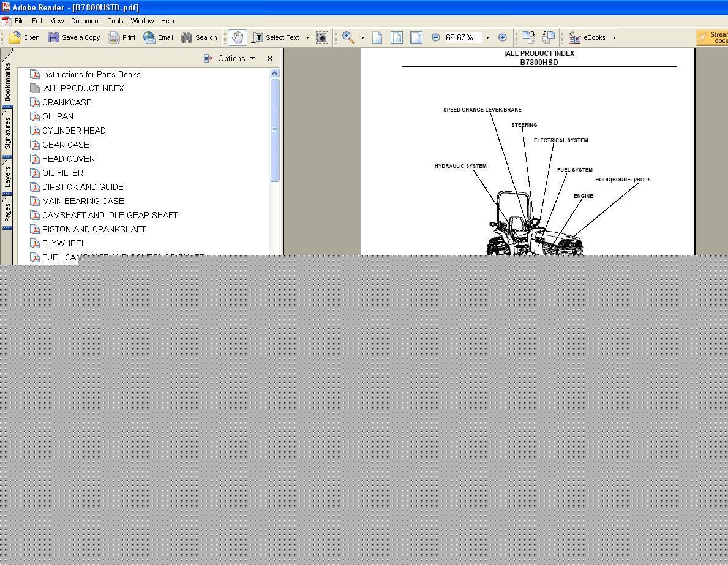
Task: Go to DIPSTICK AND GUIDE bookmark
Action: [83, 187]
